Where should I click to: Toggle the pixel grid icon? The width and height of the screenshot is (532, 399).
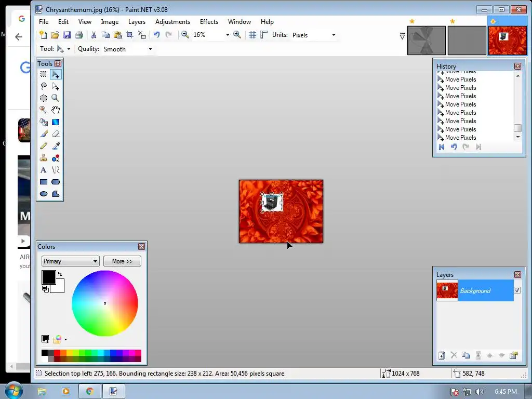pos(252,35)
